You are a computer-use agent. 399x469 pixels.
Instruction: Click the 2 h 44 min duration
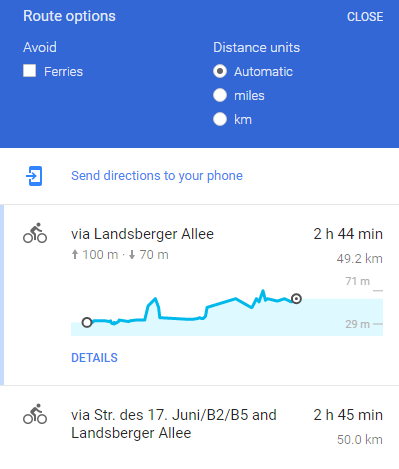348,234
